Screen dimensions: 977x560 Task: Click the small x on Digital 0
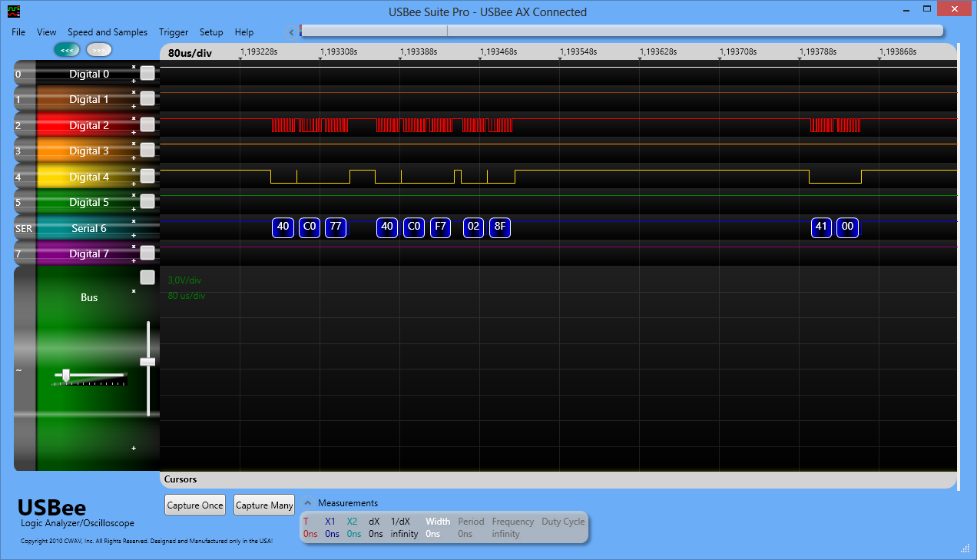coord(134,67)
